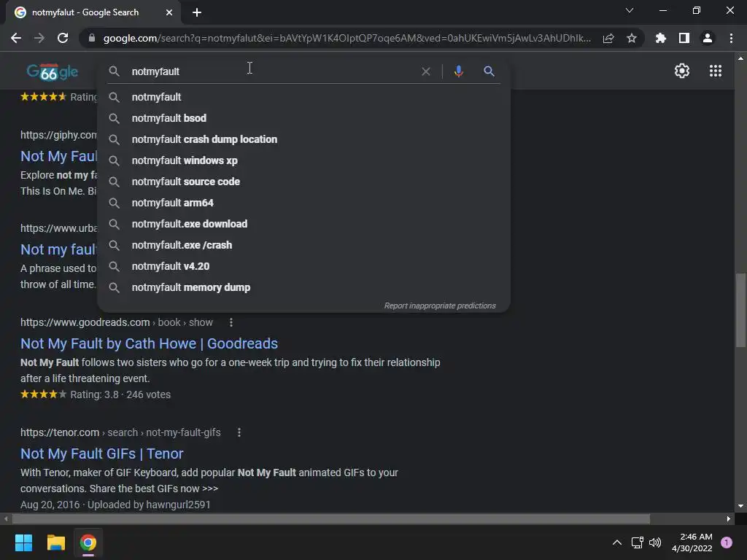Viewport: 747px width, 560px height.
Task: View site information via lock icon
Action: (92, 38)
